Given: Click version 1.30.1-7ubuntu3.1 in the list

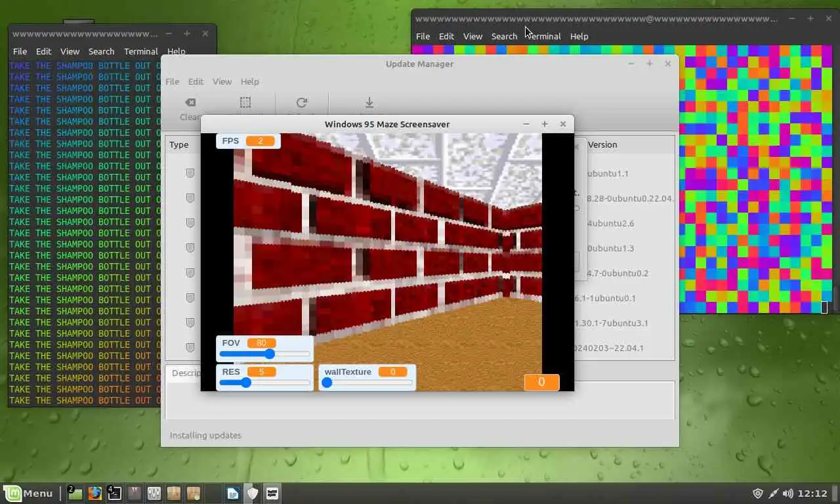Looking at the screenshot, I should tap(611, 323).
